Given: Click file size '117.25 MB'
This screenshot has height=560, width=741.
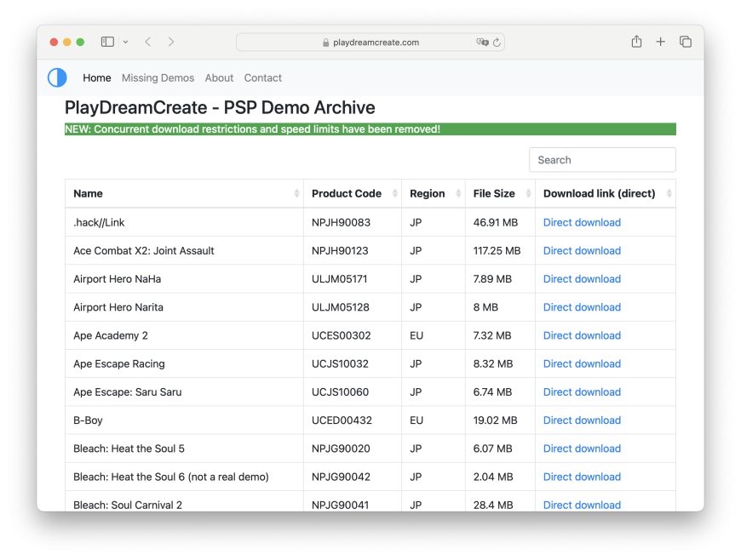Looking at the screenshot, I should 497,251.
